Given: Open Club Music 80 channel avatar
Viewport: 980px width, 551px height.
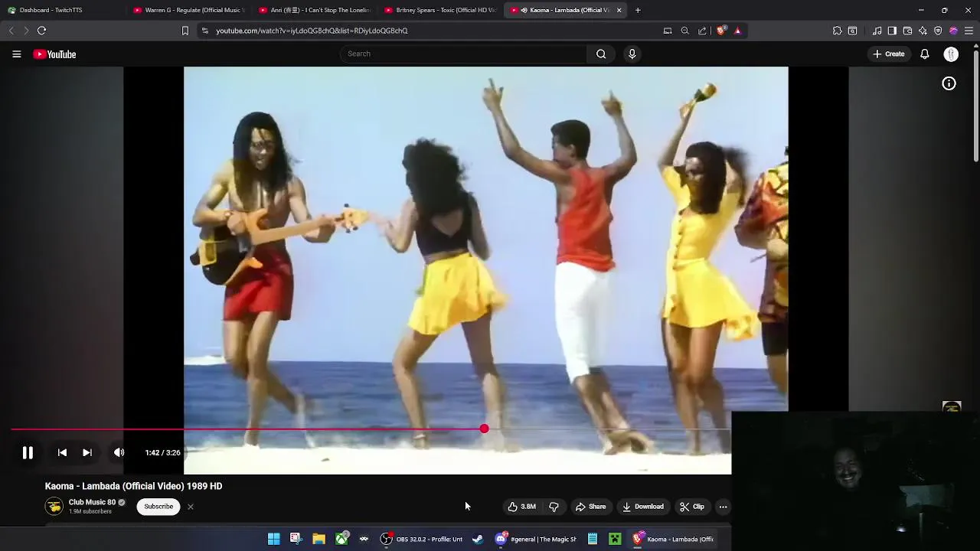Looking at the screenshot, I should pos(54,507).
